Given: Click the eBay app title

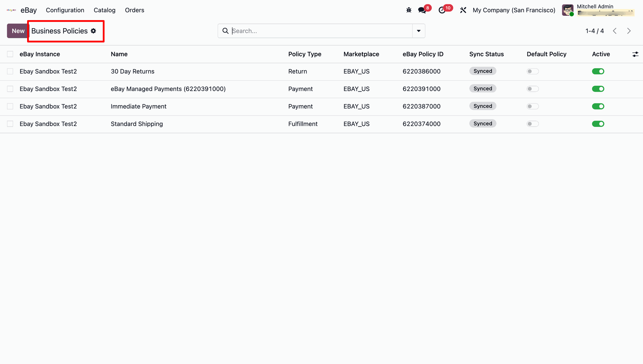Looking at the screenshot, I should click(29, 10).
